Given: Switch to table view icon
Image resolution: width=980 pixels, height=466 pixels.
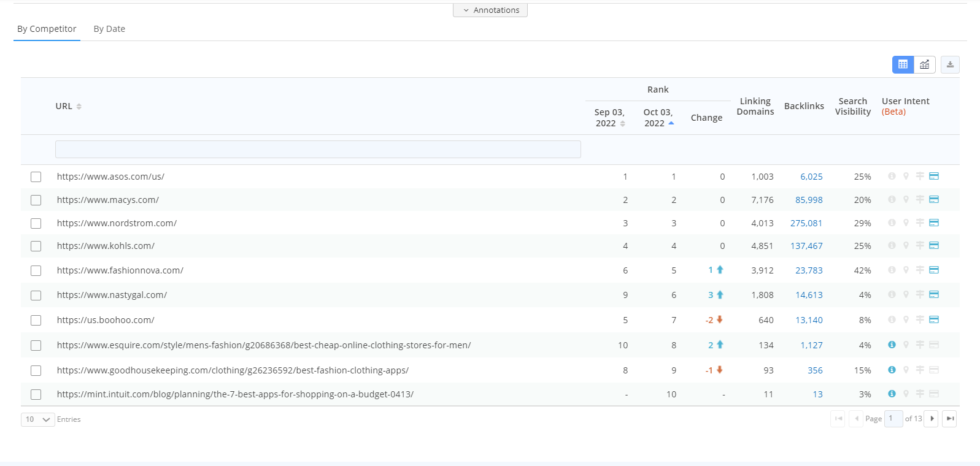Looking at the screenshot, I should click(903, 64).
